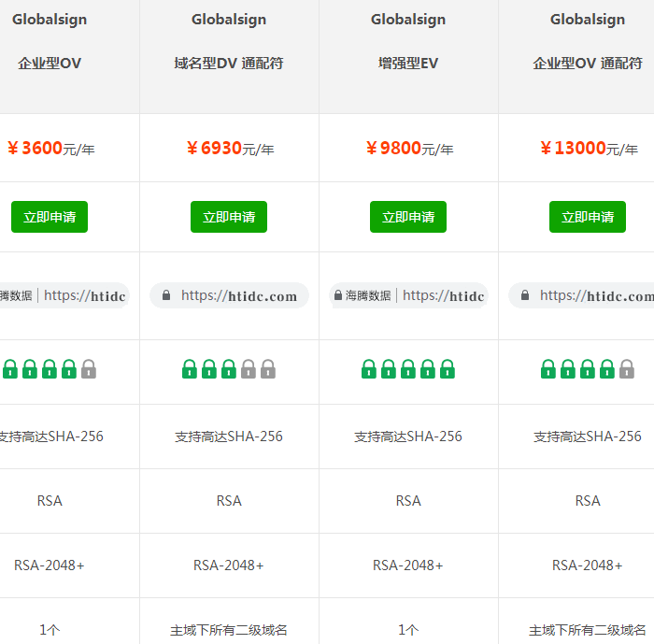Click RSA-2048+ in the OV 通配符 column

[588, 565]
